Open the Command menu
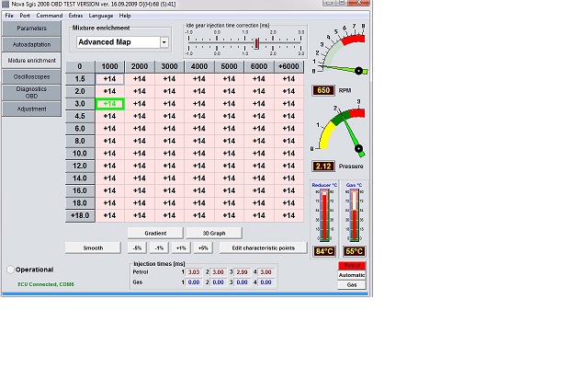Image resolution: width=588 pixels, height=368 pixels. click(49, 16)
